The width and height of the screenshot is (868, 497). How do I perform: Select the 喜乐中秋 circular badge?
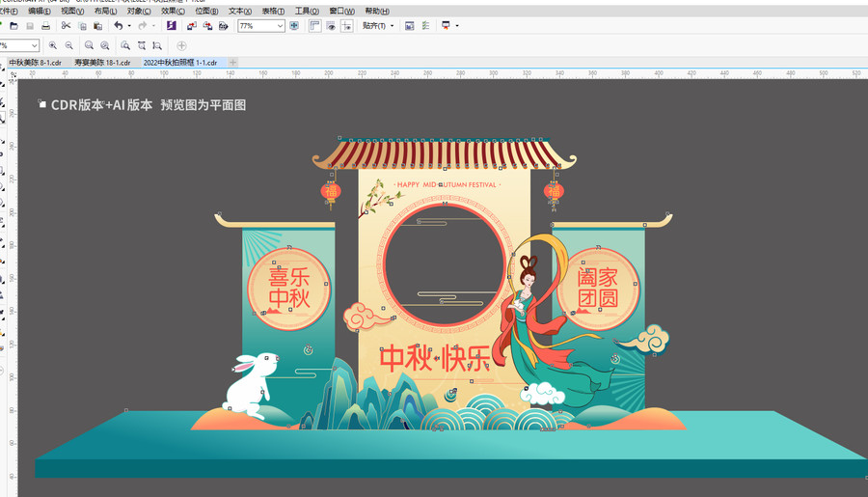point(289,289)
